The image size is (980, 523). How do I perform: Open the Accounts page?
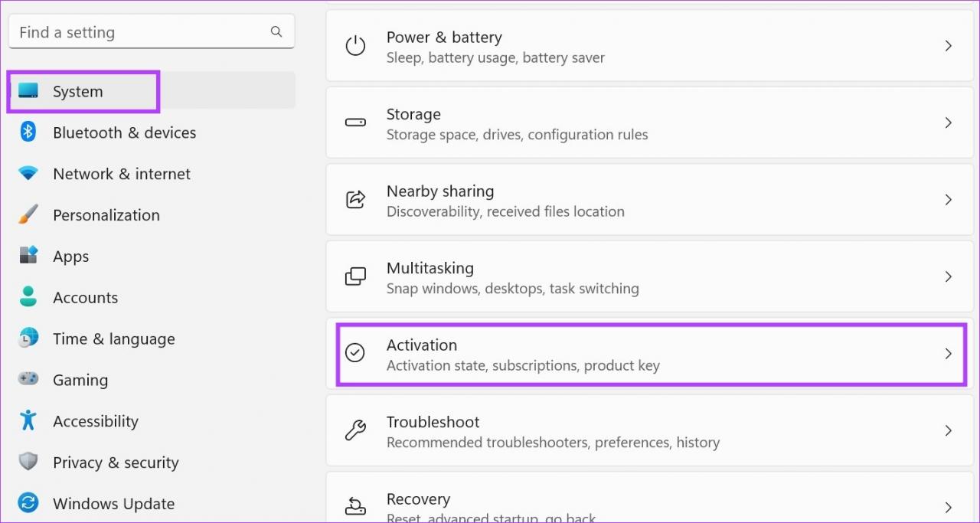[x=85, y=298]
